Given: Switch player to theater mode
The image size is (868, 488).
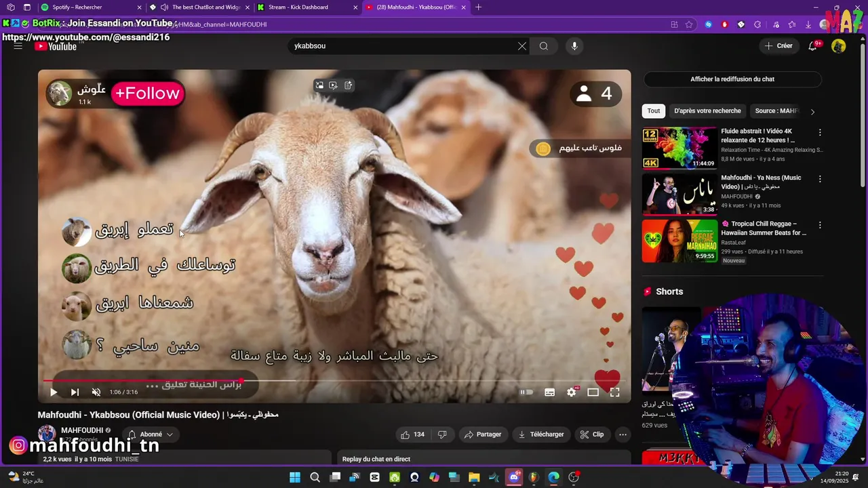Looking at the screenshot, I should (x=593, y=392).
